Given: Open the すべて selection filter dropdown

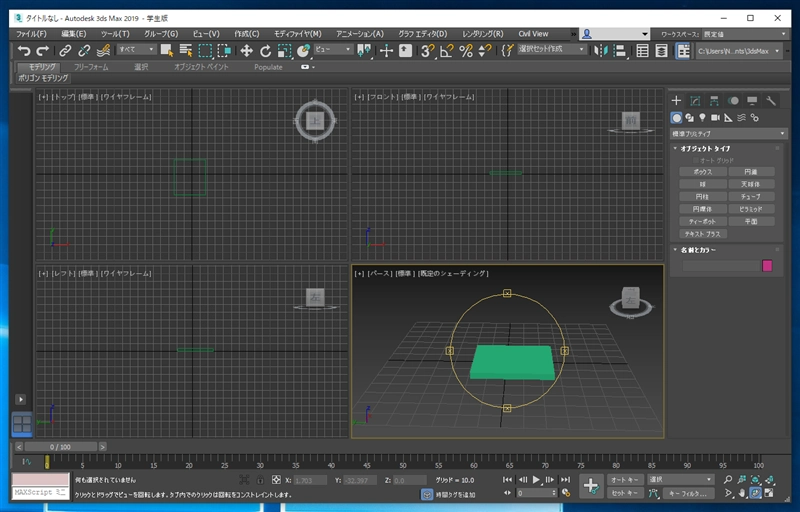Looking at the screenshot, I should tap(136, 49).
